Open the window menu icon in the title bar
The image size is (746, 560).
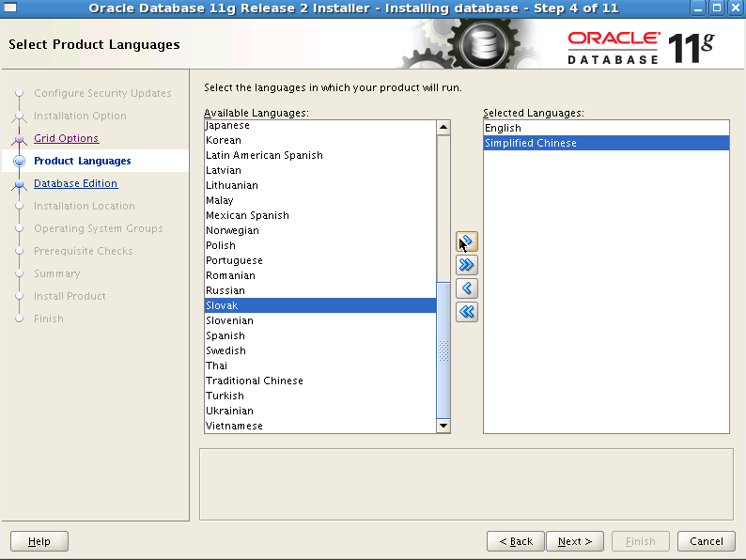(10, 8)
